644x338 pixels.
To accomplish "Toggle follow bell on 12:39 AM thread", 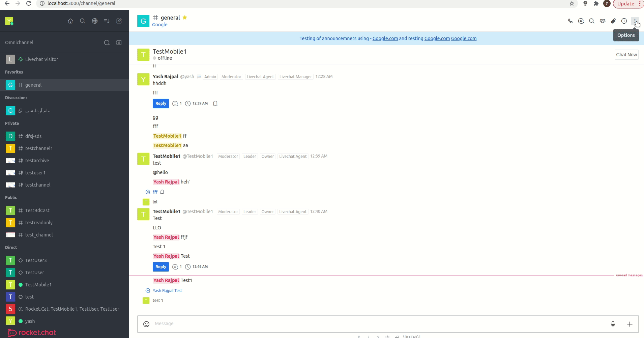I will 215,104.
